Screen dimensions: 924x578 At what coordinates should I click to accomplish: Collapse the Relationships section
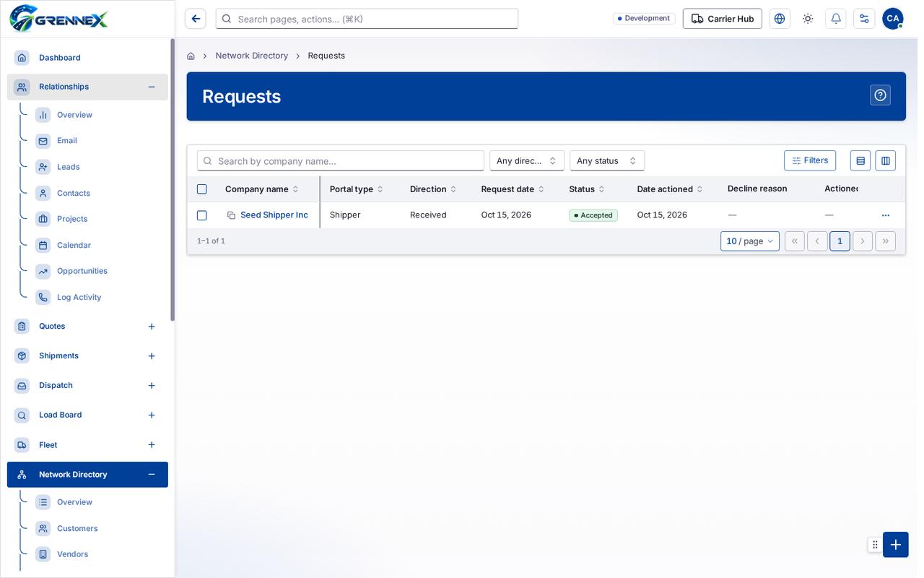(152, 87)
